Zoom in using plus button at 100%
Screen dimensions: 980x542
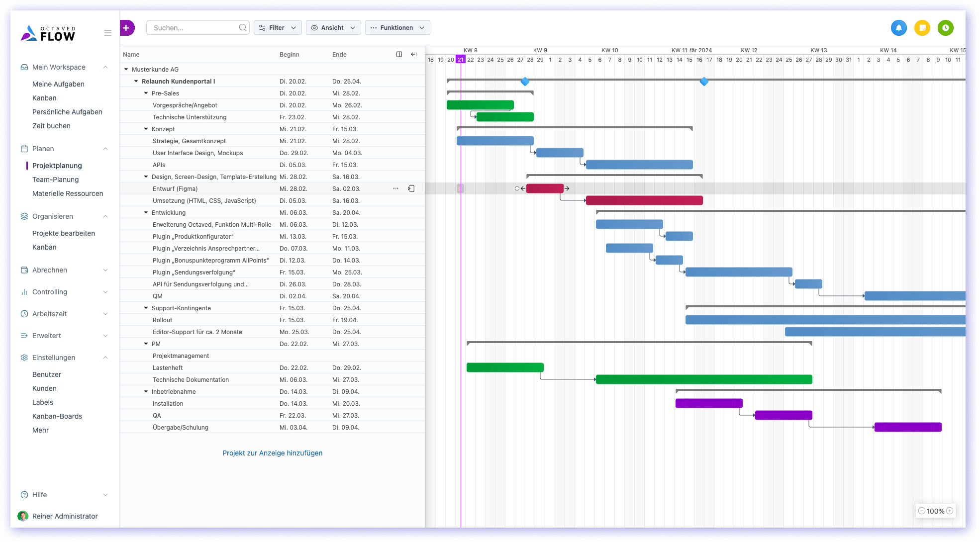click(950, 511)
